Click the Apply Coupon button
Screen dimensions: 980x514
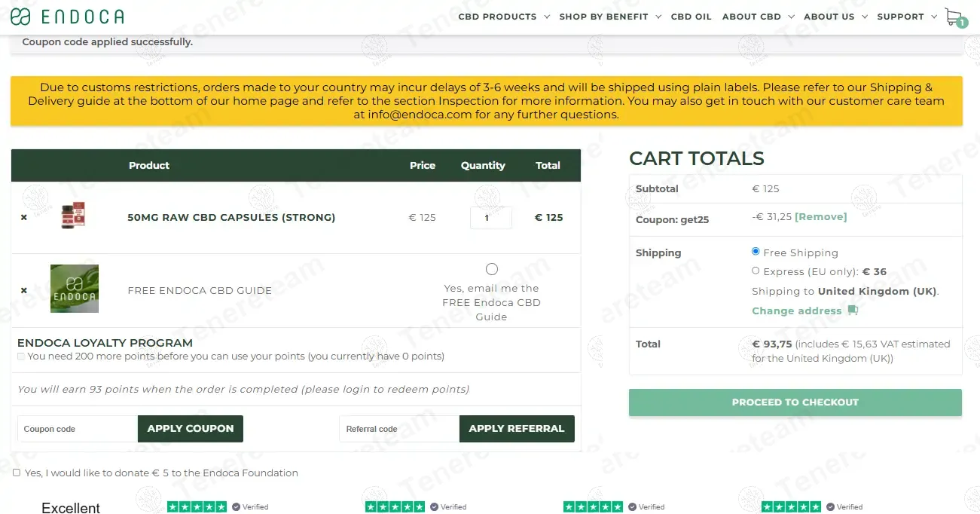tap(191, 428)
